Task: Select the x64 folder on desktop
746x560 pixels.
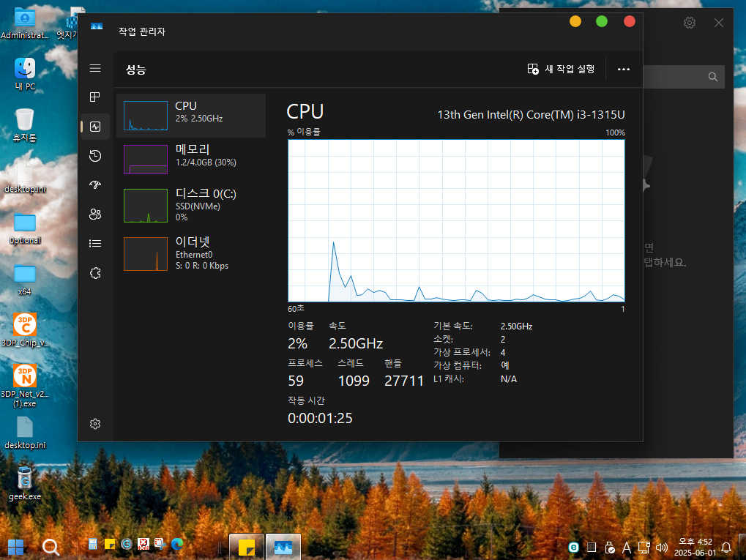Action: point(25,280)
